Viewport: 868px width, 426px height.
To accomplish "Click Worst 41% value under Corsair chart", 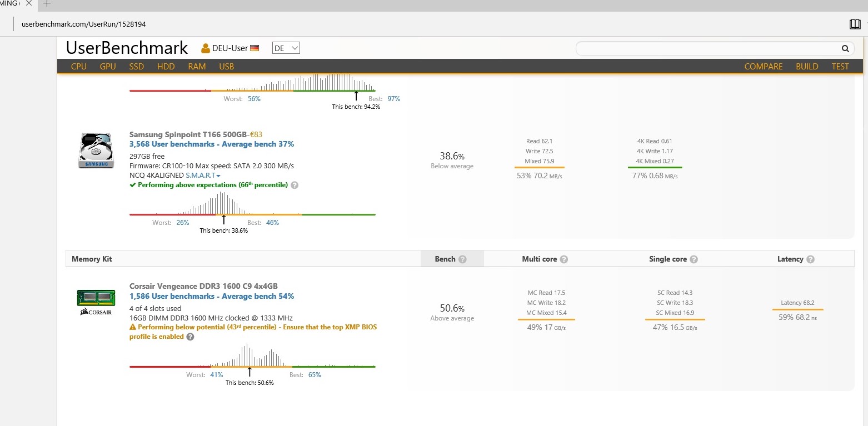I will [216, 375].
